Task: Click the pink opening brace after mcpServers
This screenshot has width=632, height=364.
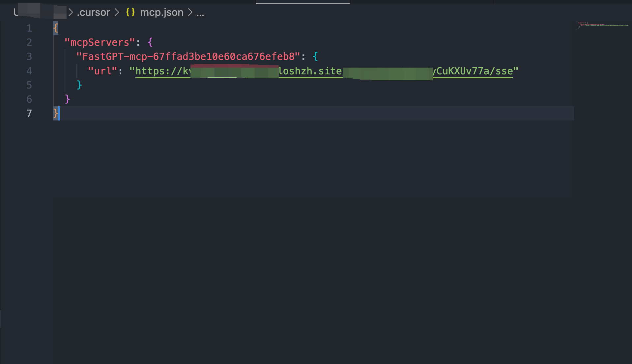Action: click(x=150, y=42)
